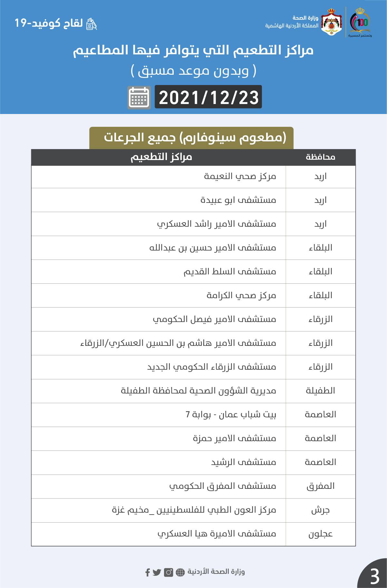
Task: Click بيت شباب عمان بوابة 7
Action: tap(231, 414)
